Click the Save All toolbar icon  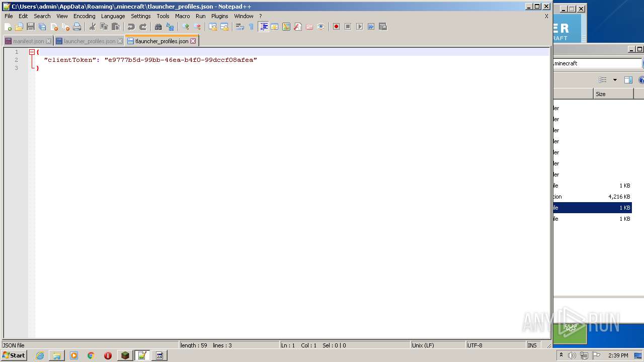click(x=42, y=27)
